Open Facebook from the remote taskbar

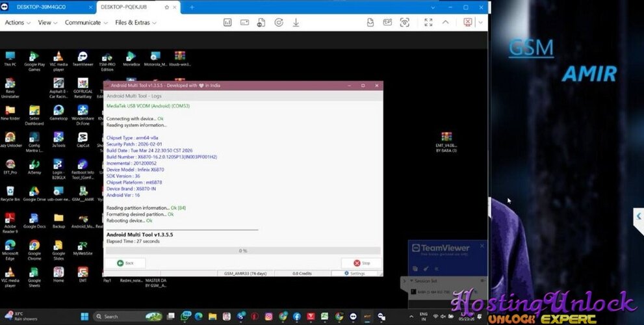coord(296,317)
